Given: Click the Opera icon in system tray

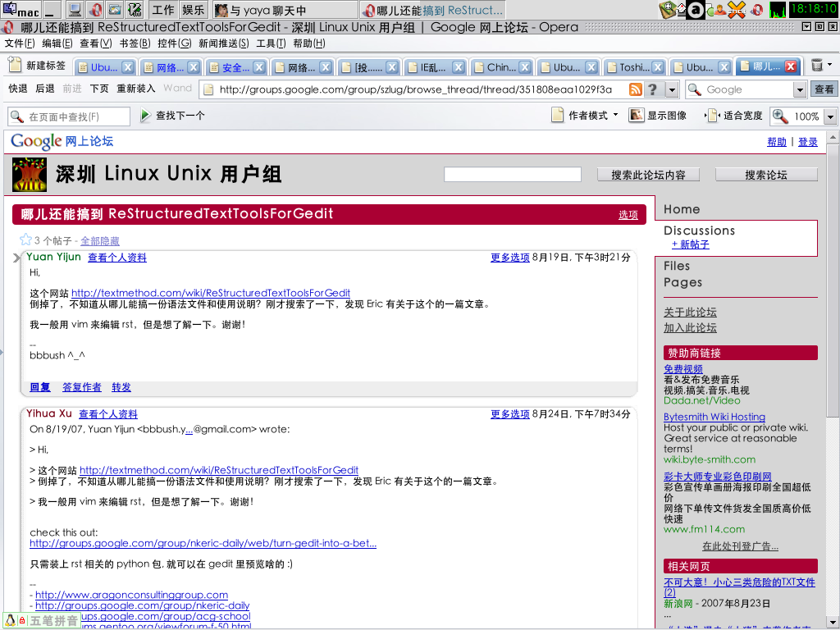Looking at the screenshot, I should [x=756, y=10].
